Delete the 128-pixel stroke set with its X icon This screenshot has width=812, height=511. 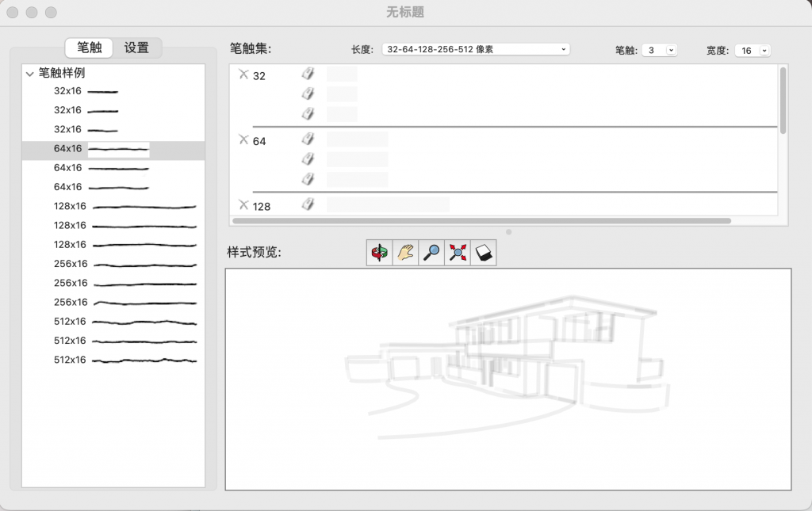pos(243,205)
